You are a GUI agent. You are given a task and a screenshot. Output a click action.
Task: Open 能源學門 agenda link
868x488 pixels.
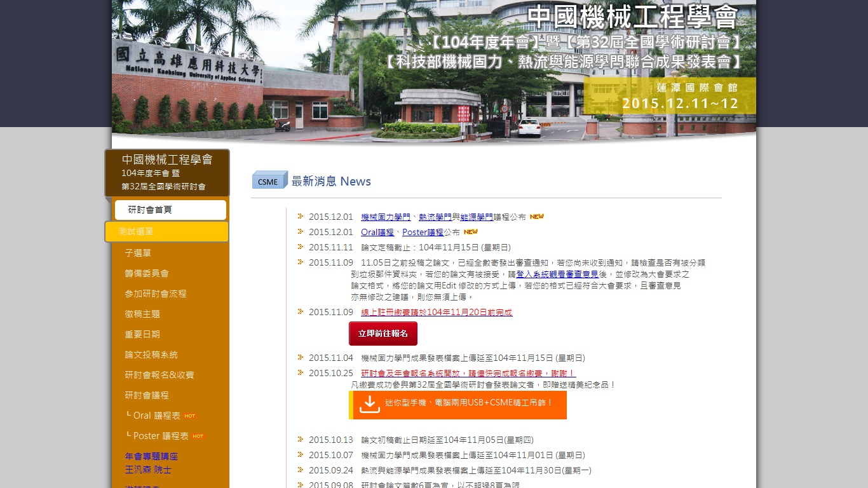click(x=477, y=217)
